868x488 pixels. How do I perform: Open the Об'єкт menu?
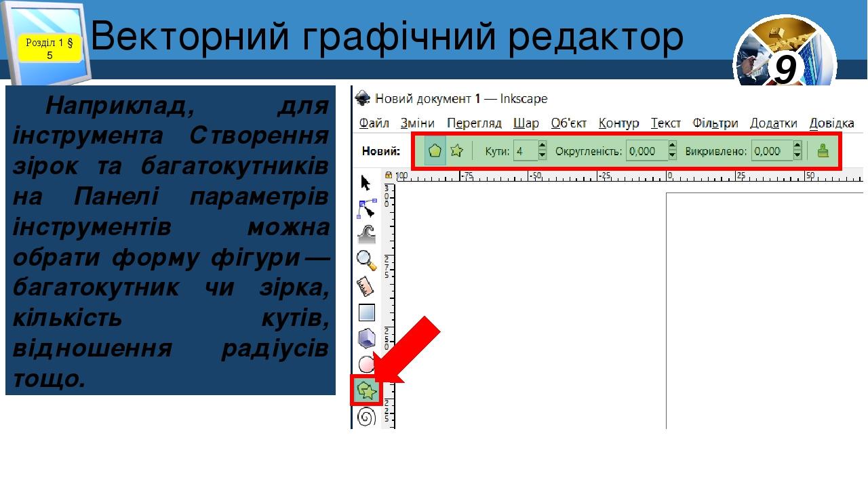569,123
